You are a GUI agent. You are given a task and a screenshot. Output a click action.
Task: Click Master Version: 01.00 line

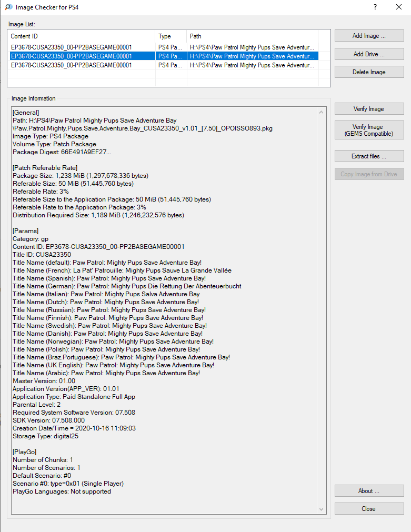click(x=44, y=380)
